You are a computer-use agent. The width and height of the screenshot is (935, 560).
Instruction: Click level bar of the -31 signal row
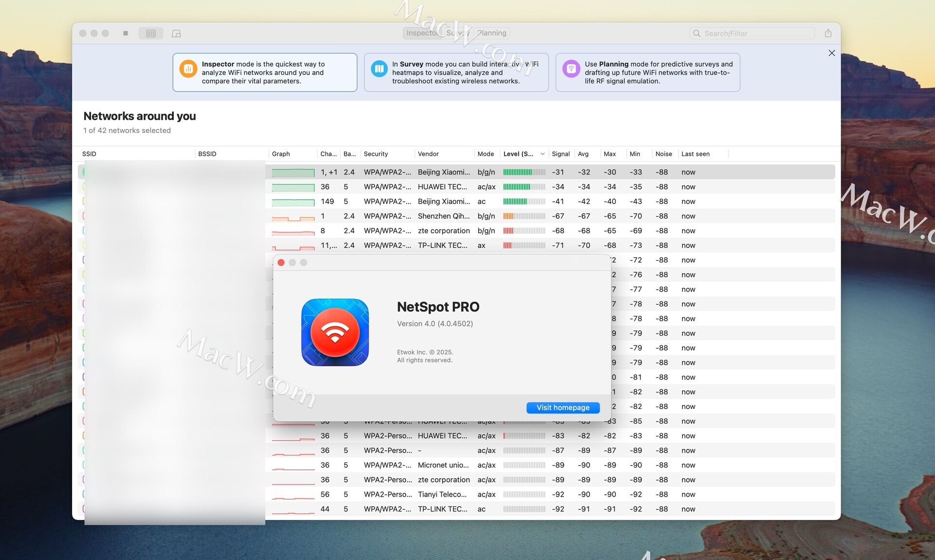(x=524, y=172)
